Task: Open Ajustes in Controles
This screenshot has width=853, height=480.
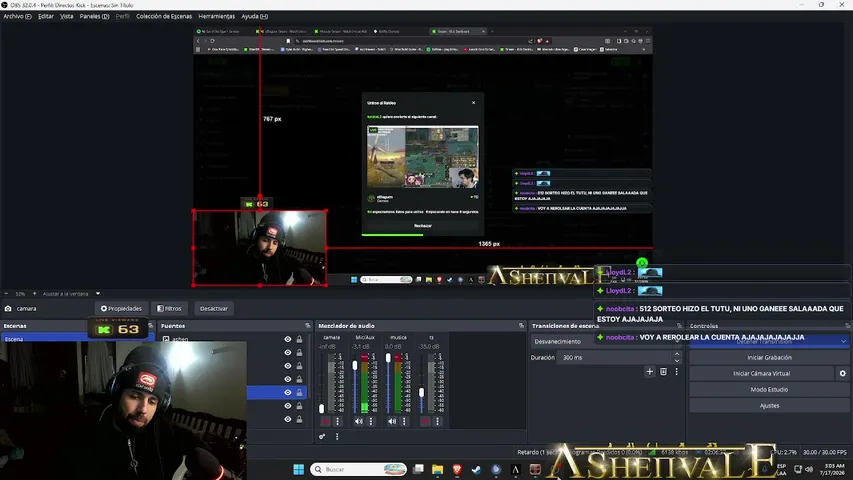Action: coord(769,405)
